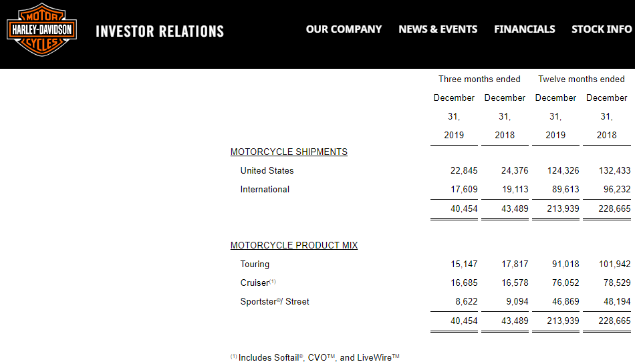
Task: Click the Three months ended column header
Action: click(479, 79)
